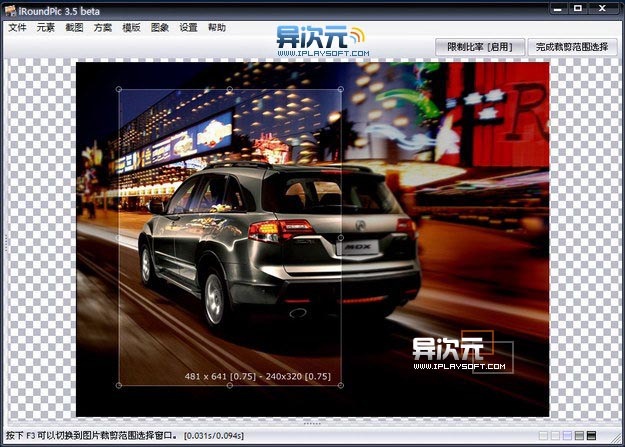Click the F3 hint text in the status bar
The height and width of the screenshot is (447, 625).
click(x=91, y=435)
